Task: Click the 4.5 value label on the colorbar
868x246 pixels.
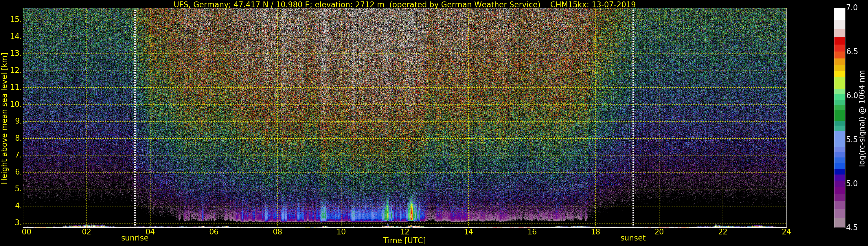Action: 852,228
